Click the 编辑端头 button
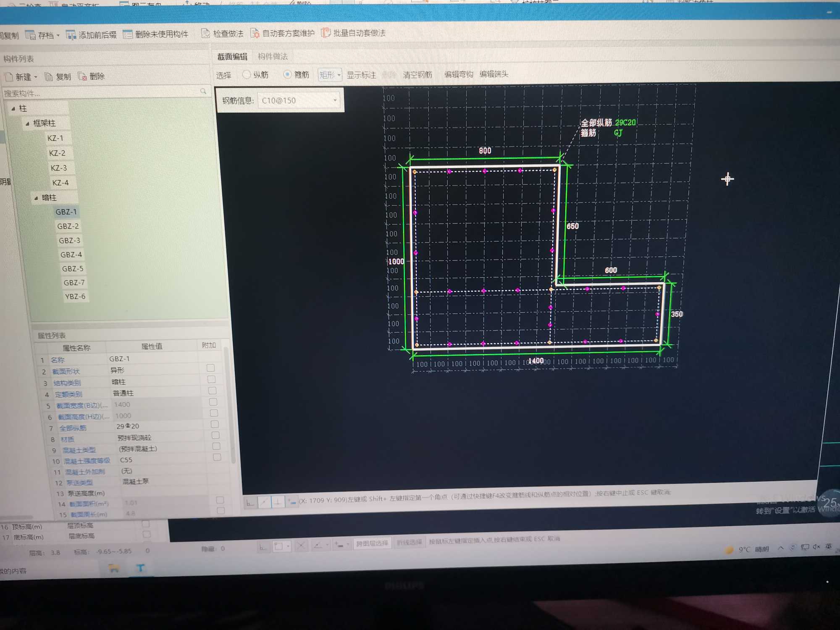Image resolution: width=840 pixels, height=630 pixels. (x=494, y=74)
